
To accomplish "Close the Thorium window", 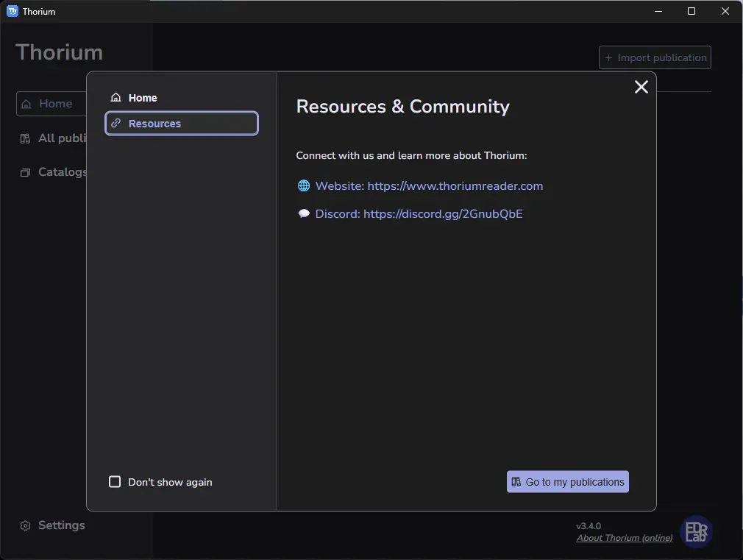I will tap(725, 11).
